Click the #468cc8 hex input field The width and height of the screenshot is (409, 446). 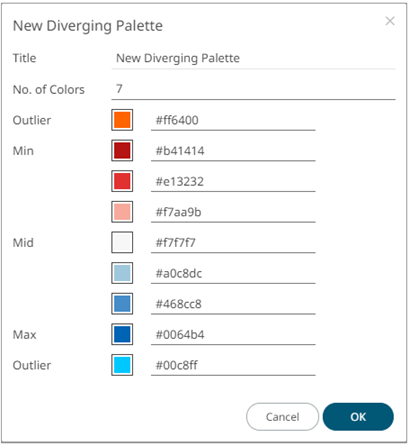coord(233,304)
